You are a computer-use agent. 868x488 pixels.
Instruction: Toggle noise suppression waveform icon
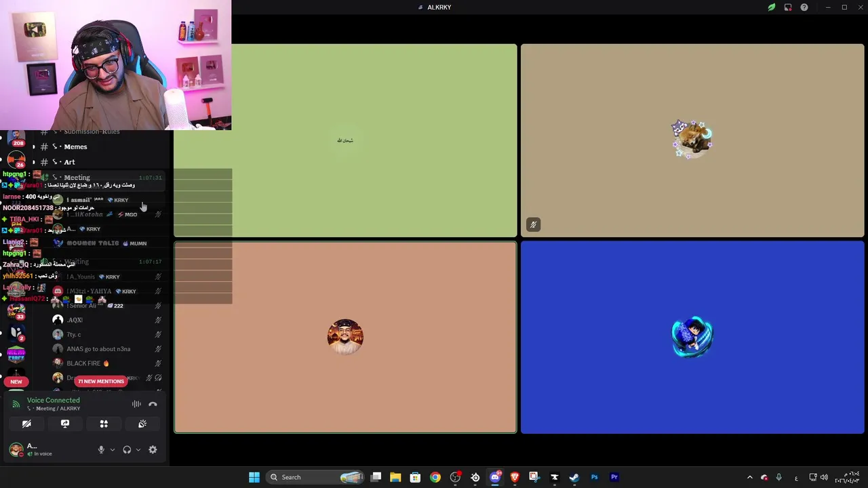(136, 404)
